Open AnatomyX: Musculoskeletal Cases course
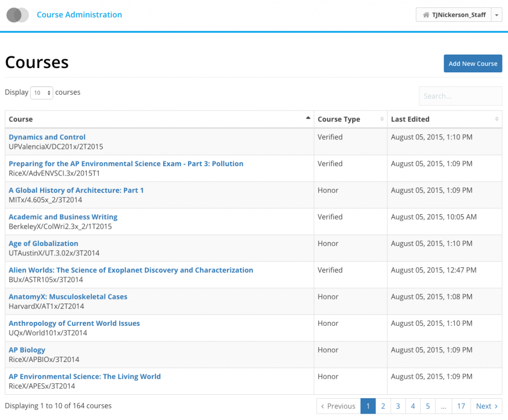Image resolution: width=508 pixels, height=420 pixels. coord(68,297)
